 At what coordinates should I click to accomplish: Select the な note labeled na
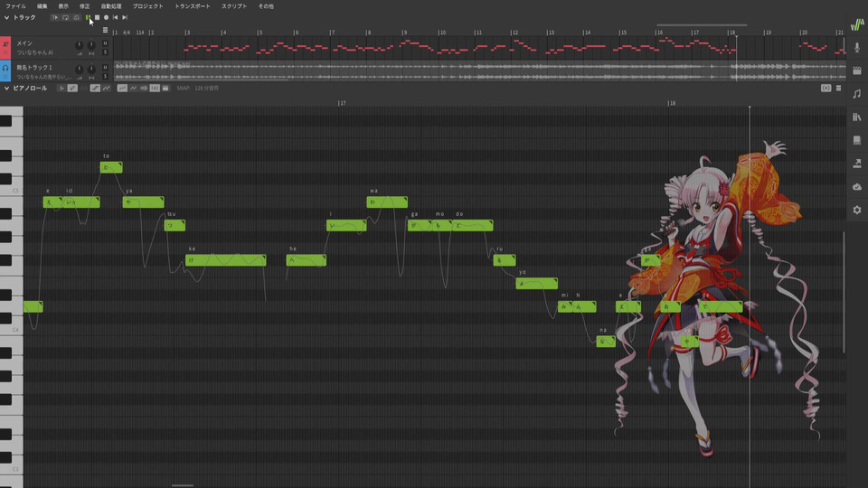[x=606, y=342]
